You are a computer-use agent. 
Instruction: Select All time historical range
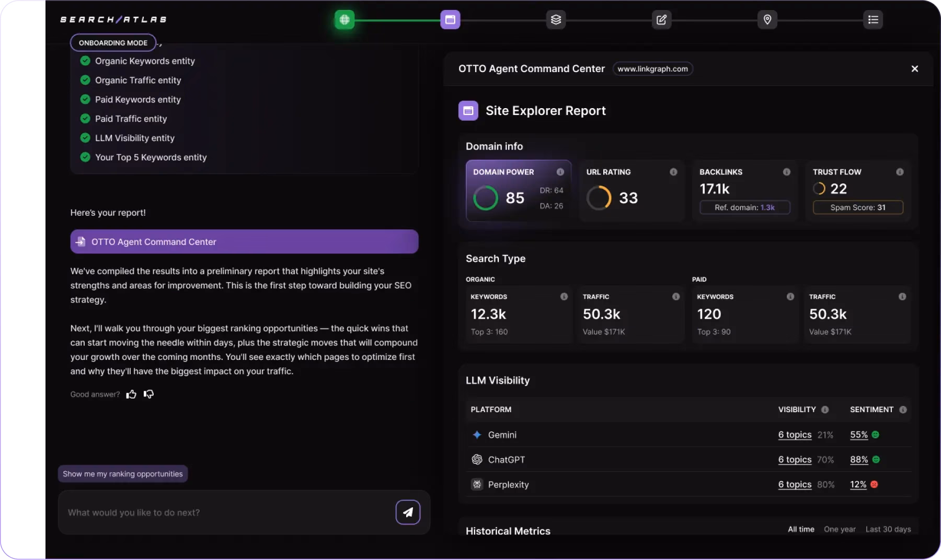[x=801, y=529]
